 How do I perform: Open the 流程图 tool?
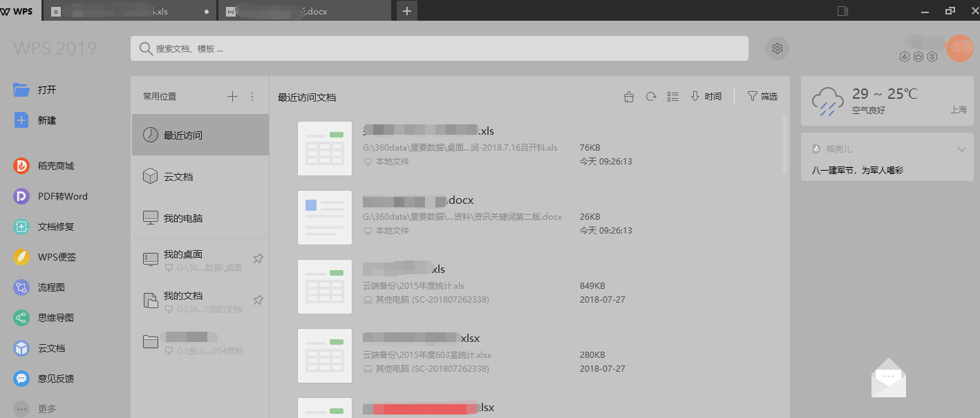39,287
